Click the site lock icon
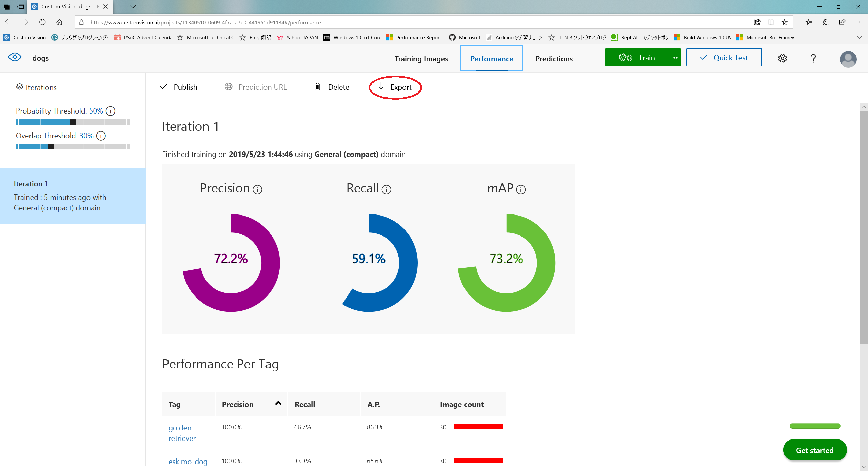 click(x=81, y=22)
